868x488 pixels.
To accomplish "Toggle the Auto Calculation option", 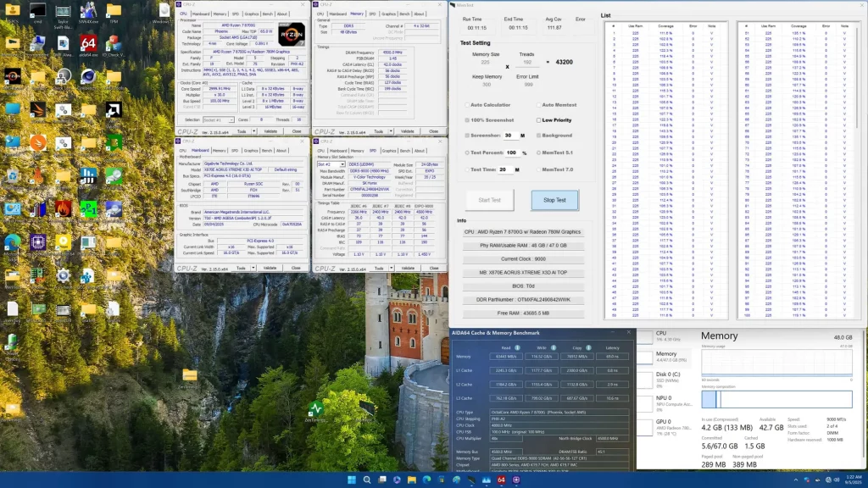I will 465,105.
